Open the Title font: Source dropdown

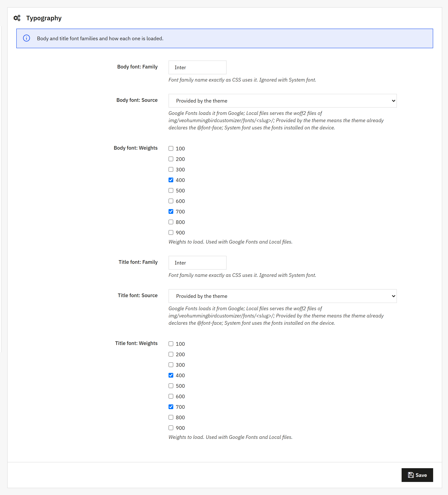(x=283, y=296)
